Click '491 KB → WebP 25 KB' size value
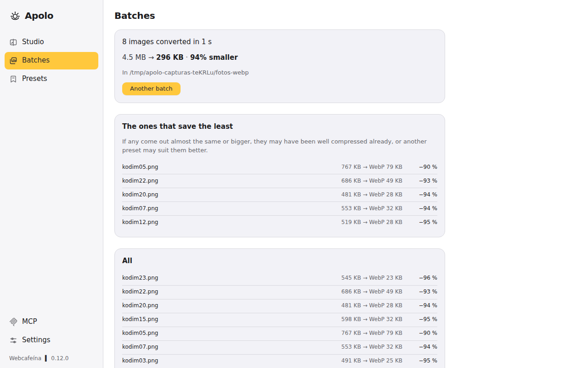588x368 pixels. point(372,361)
